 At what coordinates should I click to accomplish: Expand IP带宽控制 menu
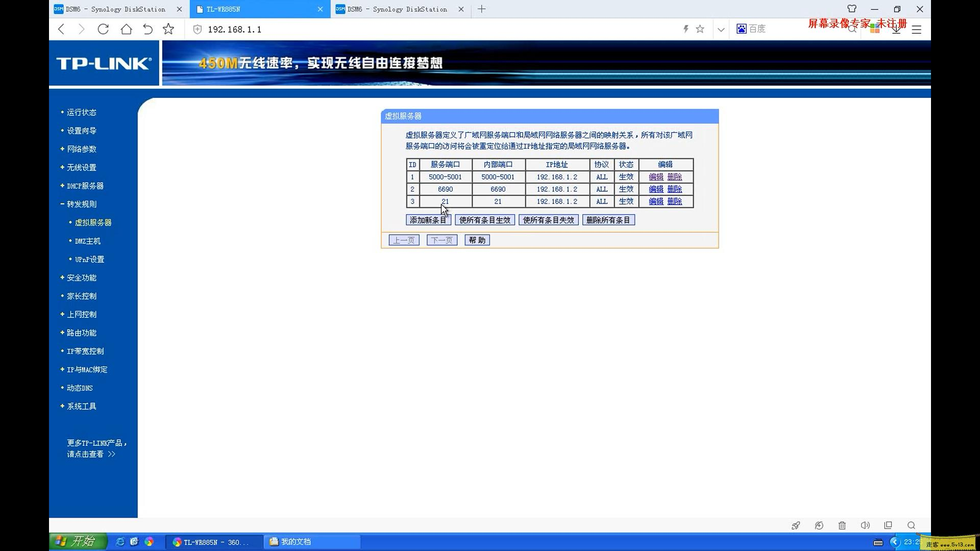pyautogui.click(x=85, y=351)
